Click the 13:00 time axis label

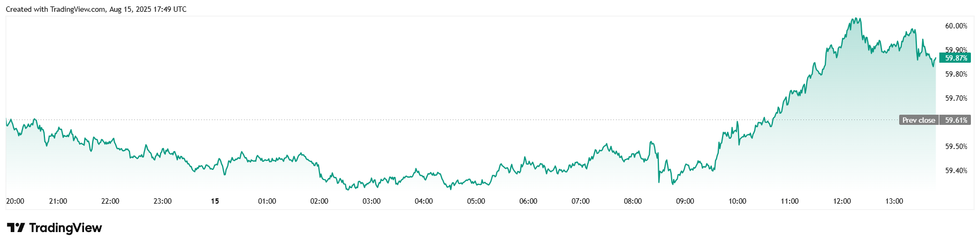[x=894, y=201]
